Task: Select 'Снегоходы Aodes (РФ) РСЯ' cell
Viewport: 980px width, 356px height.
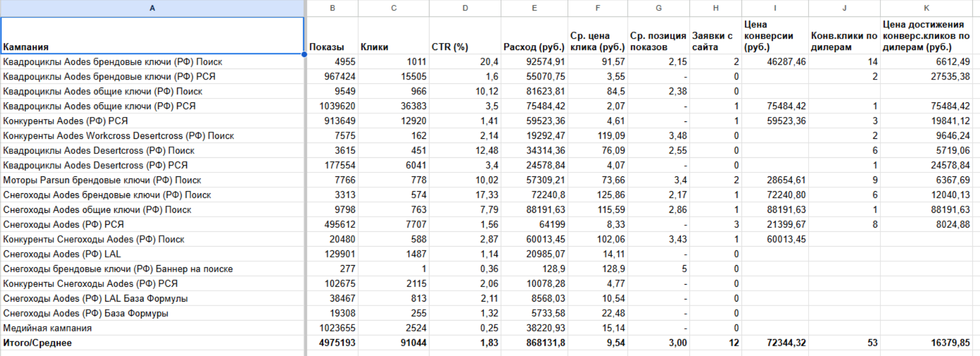Action: point(152,224)
